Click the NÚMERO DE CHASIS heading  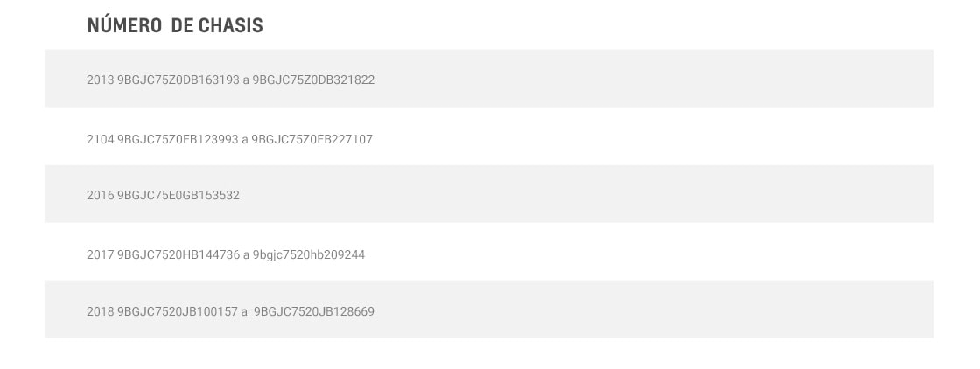175,25
